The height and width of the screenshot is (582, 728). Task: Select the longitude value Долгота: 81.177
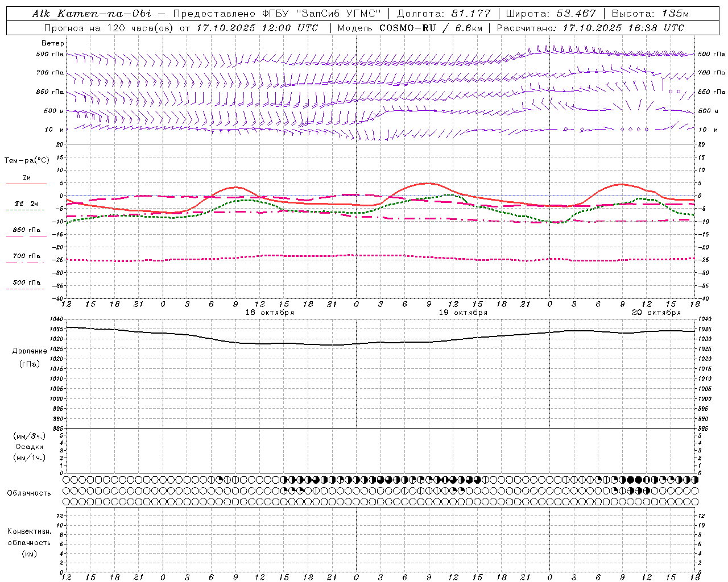(444, 14)
